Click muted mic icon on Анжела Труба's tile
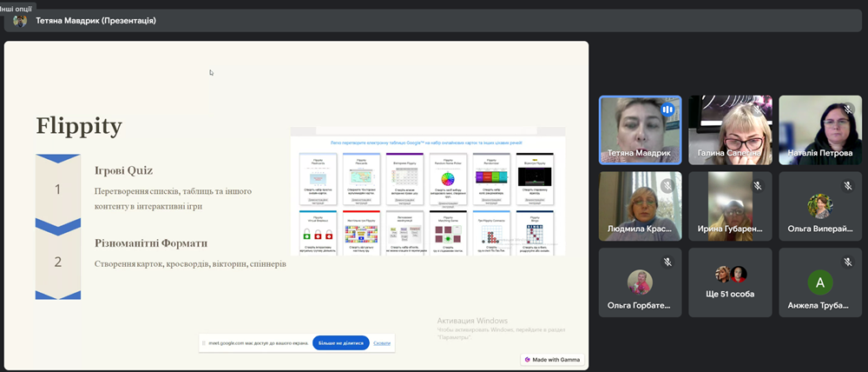Screen dimensions: 868x372 [846, 262]
